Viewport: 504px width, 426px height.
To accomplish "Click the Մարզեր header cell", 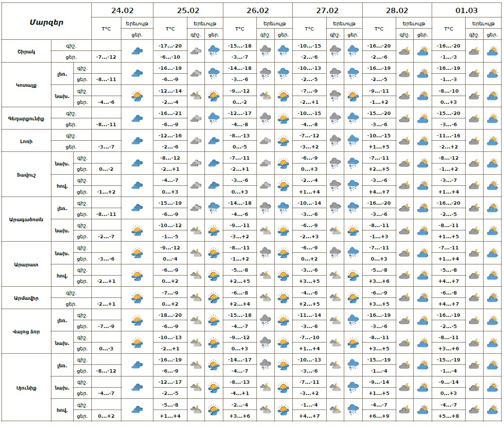I will (47, 22).
